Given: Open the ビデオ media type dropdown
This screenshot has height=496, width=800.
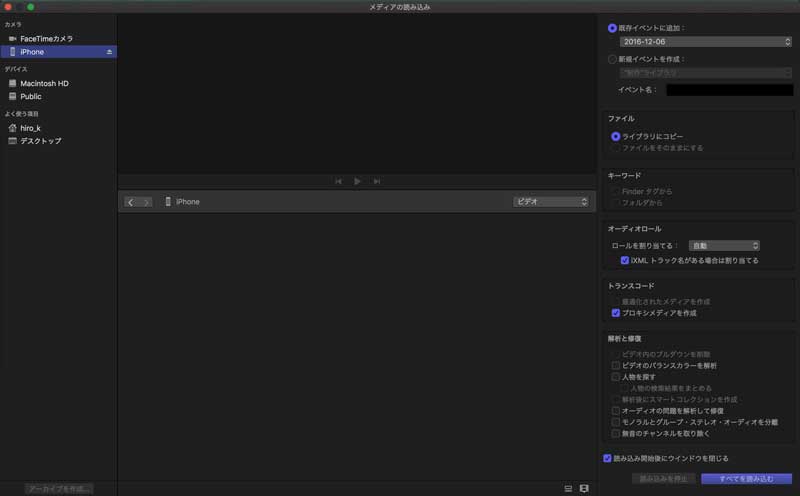Looking at the screenshot, I should [x=550, y=202].
